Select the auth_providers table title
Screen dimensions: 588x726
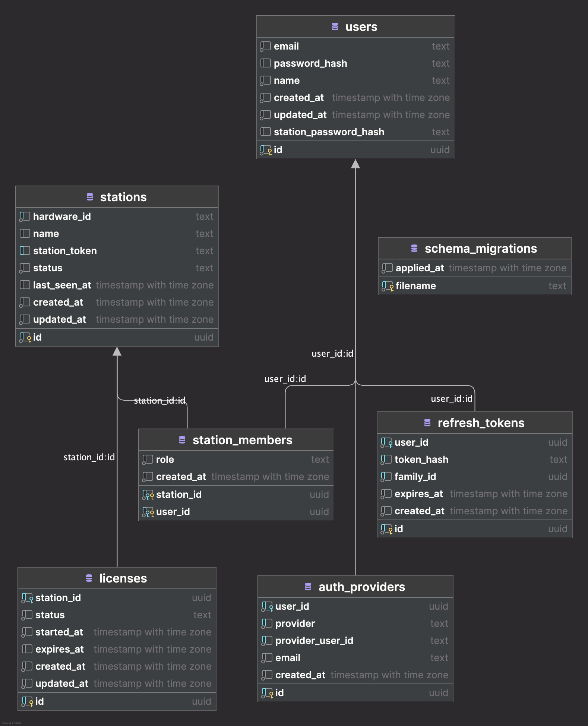click(361, 587)
